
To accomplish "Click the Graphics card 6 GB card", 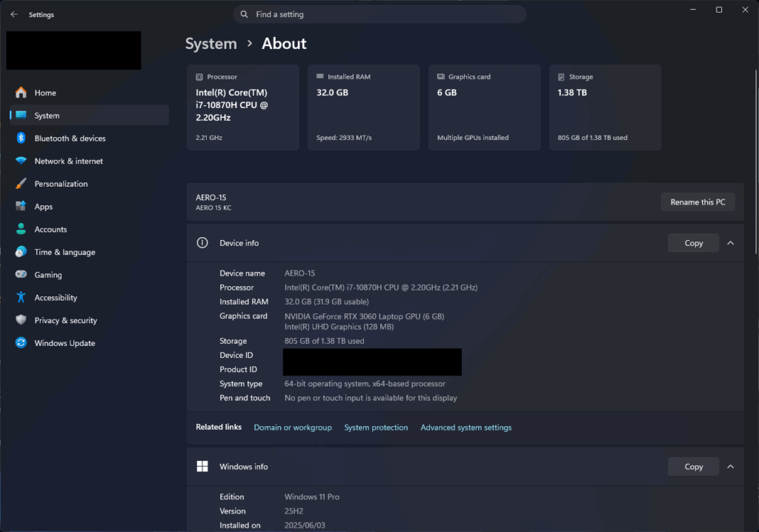I will click(484, 107).
